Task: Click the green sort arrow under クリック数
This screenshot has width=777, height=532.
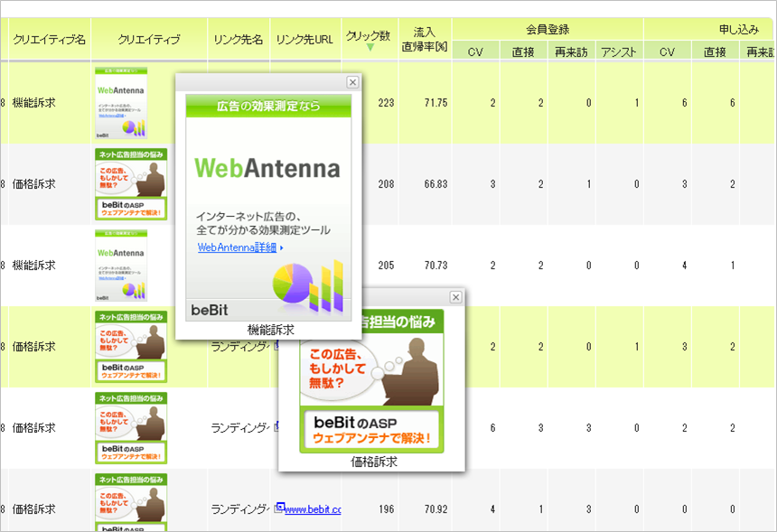Action: [370, 48]
